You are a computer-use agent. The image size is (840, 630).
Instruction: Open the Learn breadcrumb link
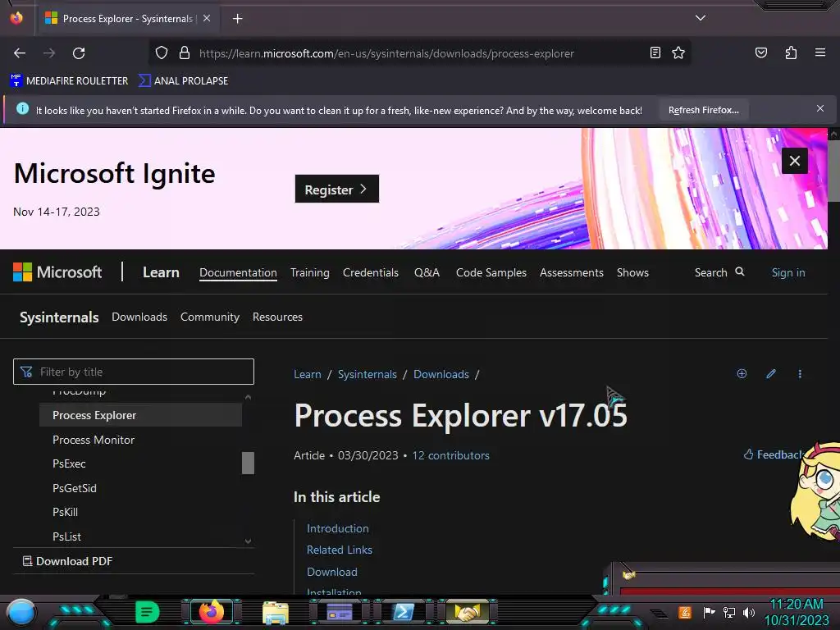click(x=308, y=374)
